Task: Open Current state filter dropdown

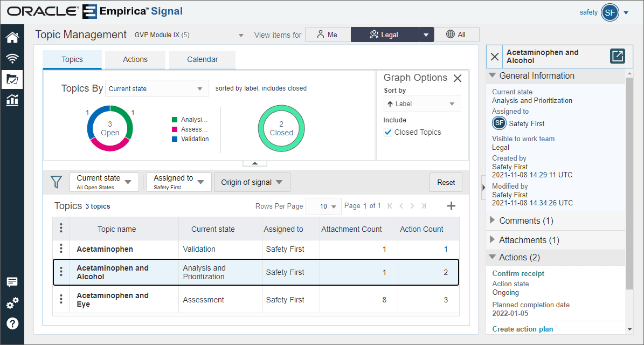Action: [x=105, y=182]
